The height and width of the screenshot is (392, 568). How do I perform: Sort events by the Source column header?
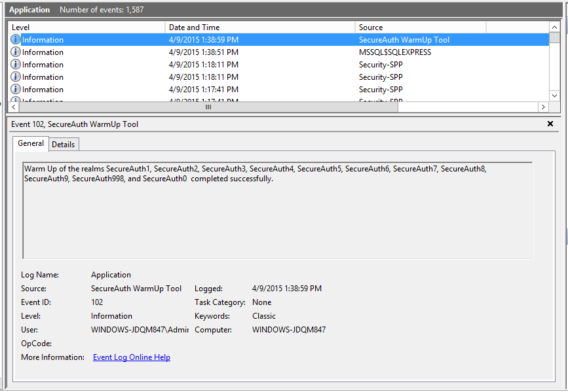[419, 27]
